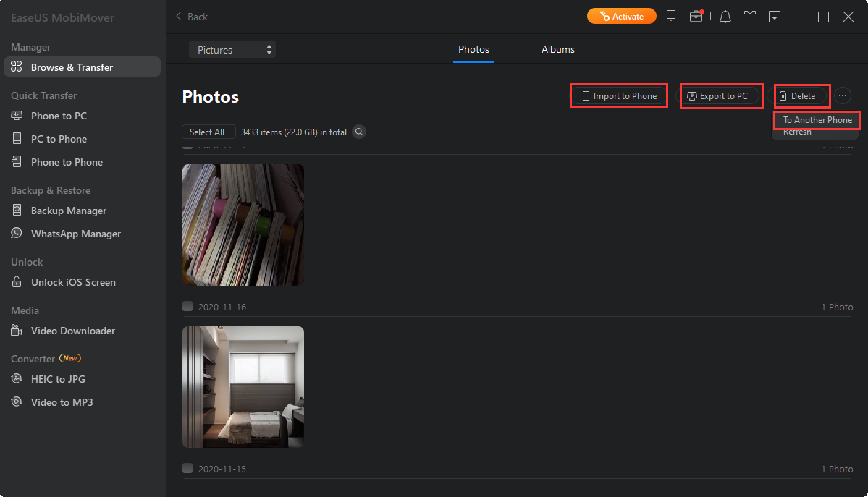868x497 pixels.
Task: Open the Pictures category dropdown
Action: coord(232,50)
